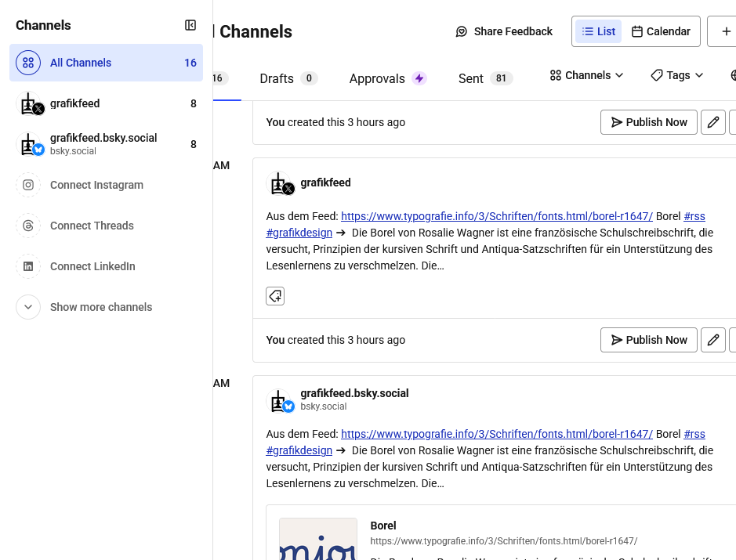This screenshot has width=736, height=560.
Task: Click bsky.social post avatar icon
Action: tap(281, 401)
